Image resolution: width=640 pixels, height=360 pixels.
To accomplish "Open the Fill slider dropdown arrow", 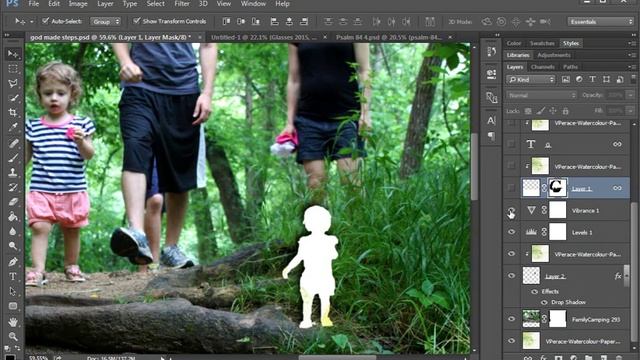I will click(x=630, y=111).
